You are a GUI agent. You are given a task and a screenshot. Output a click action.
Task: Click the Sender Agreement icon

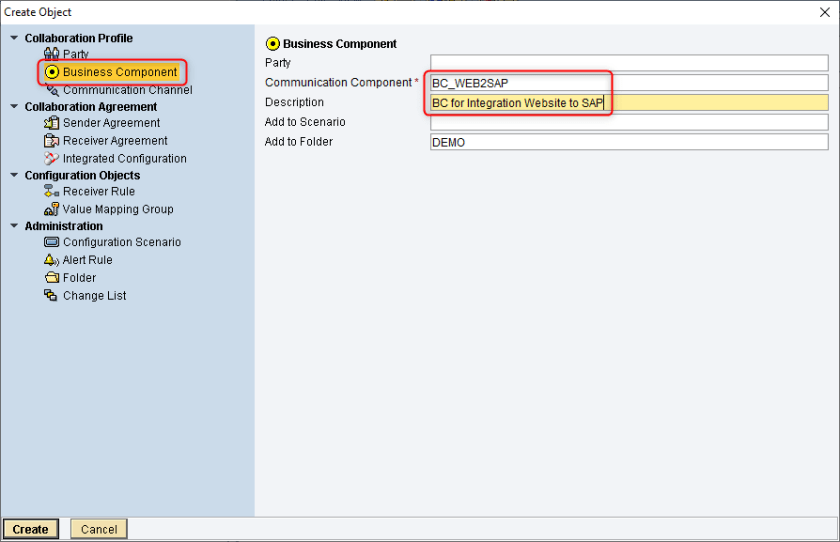(x=52, y=123)
